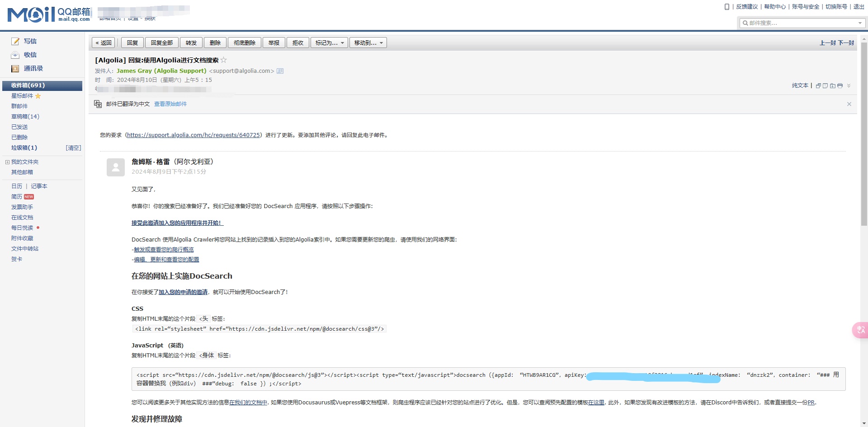Open 每日悦读 in sidebar
The image size is (868, 427).
coord(22,228)
